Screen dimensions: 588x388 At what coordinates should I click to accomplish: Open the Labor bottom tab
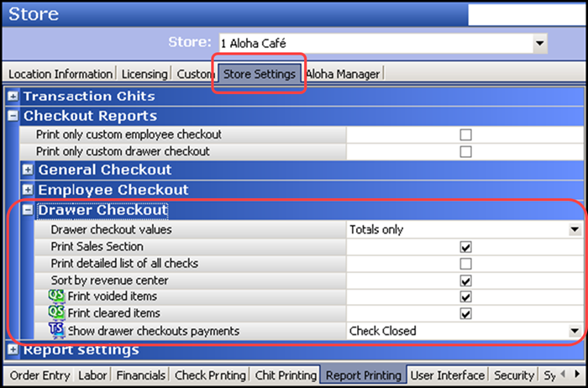click(92, 375)
